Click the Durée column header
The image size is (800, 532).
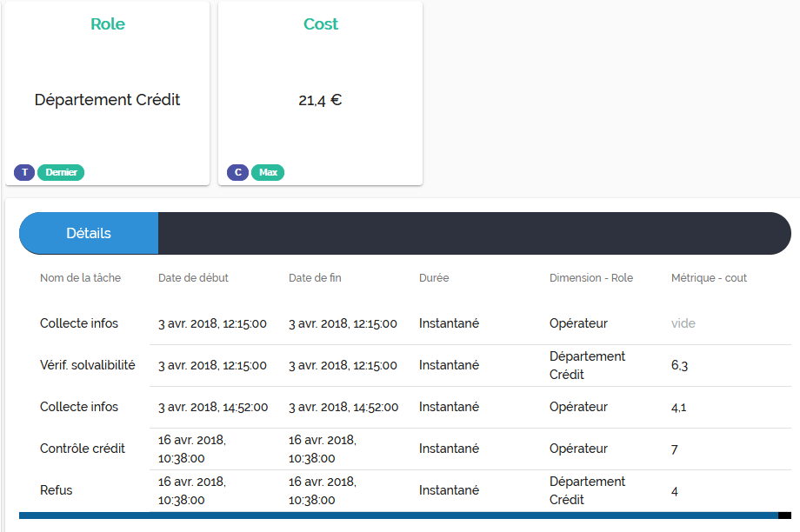click(434, 278)
